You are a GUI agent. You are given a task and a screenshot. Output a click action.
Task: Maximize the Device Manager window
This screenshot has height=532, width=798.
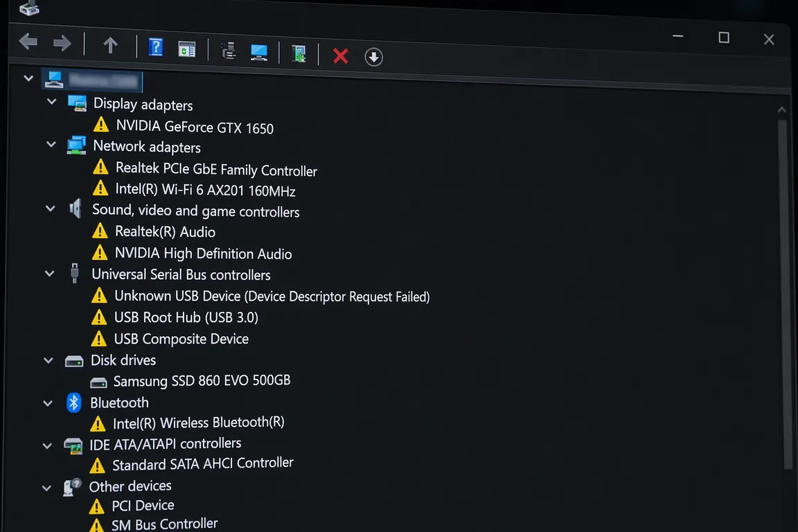724,37
